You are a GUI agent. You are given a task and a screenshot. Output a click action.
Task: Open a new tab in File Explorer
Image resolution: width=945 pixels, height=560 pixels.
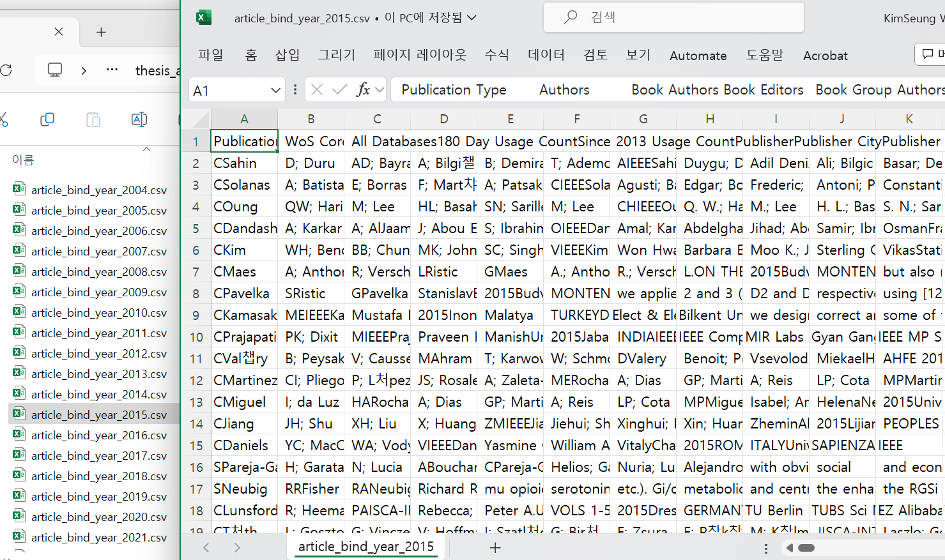pyautogui.click(x=102, y=31)
